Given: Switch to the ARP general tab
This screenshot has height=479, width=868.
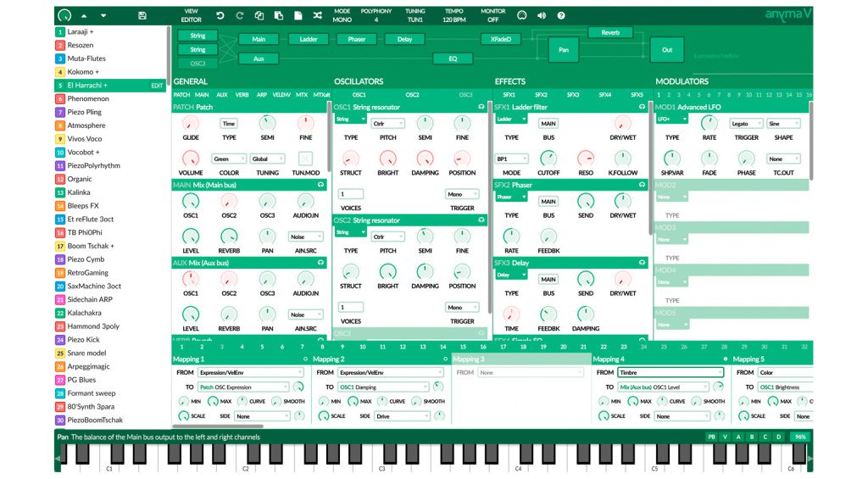Looking at the screenshot, I should point(262,95).
